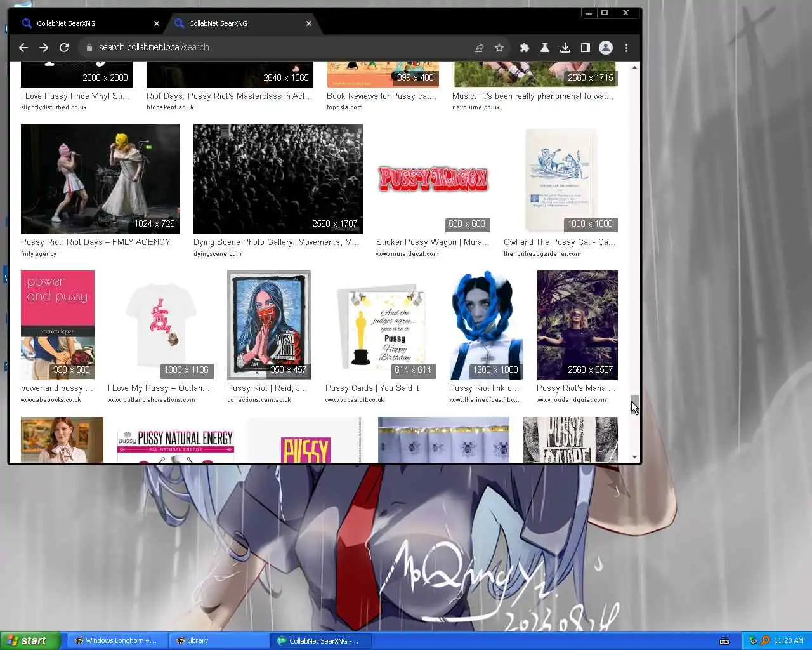Click the 'Book Reviews for' title link
The image size is (812, 650).
pos(382,96)
